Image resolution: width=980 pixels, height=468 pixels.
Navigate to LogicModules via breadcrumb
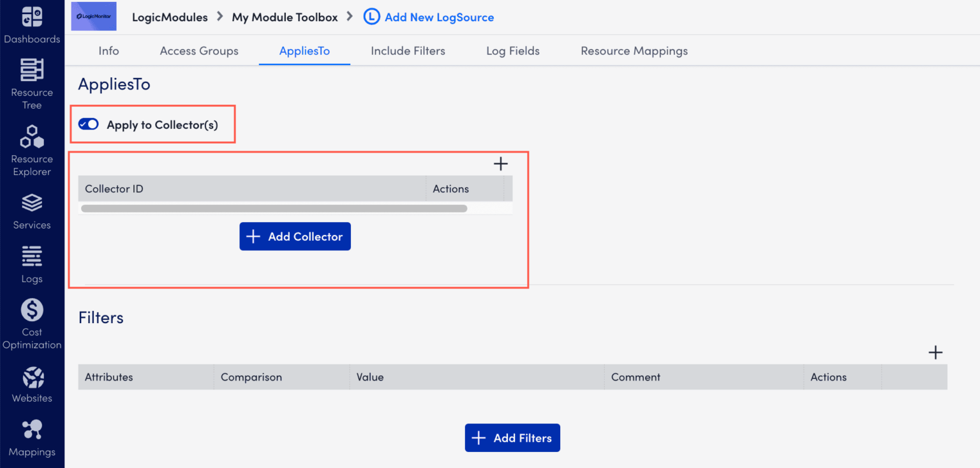170,17
